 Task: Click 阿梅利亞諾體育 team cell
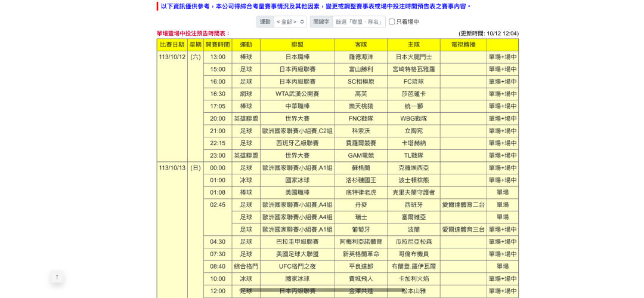point(361,242)
